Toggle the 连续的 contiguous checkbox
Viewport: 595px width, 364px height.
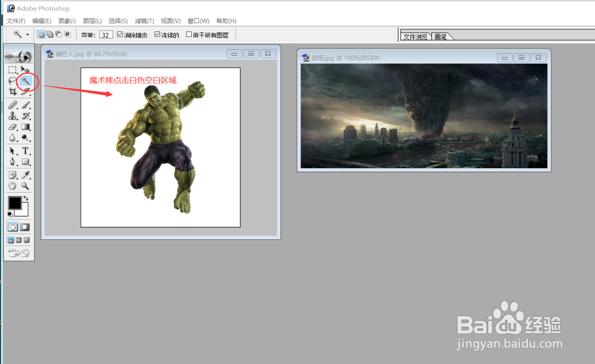click(x=157, y=34)
